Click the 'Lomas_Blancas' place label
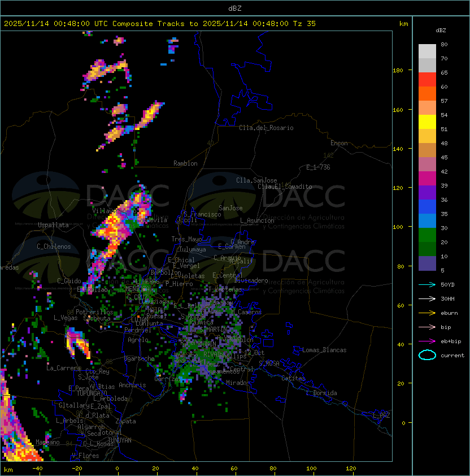 (x=324, y=350)
